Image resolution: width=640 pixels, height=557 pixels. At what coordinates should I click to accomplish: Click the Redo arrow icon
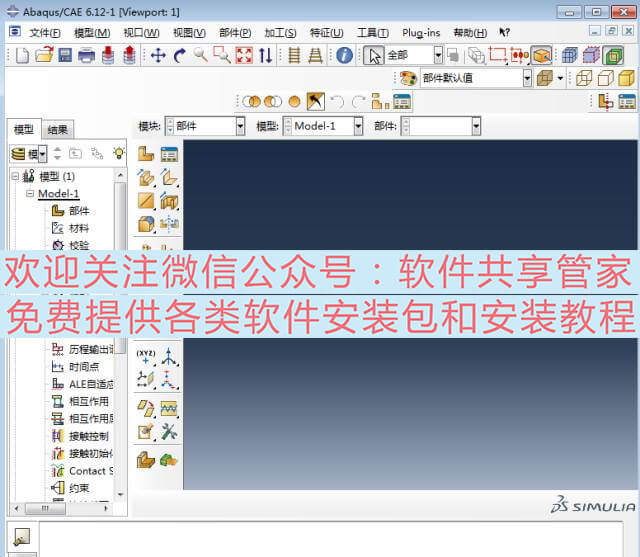point(358,102)
